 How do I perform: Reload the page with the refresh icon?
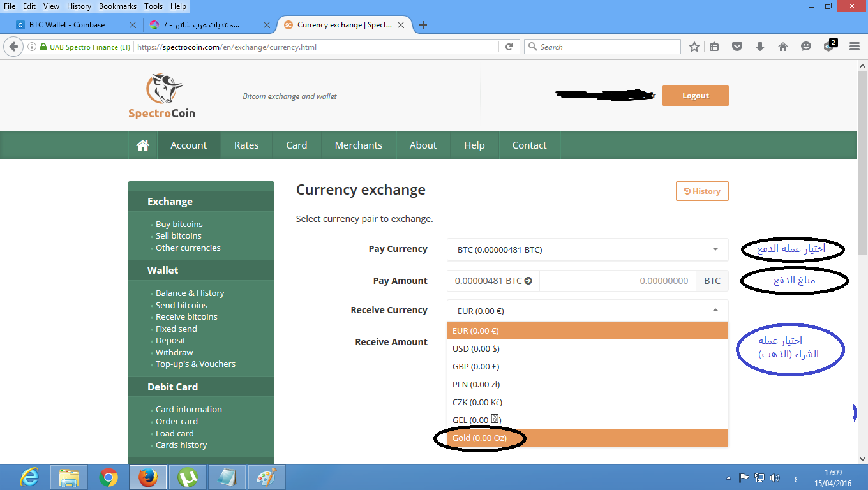509,47
